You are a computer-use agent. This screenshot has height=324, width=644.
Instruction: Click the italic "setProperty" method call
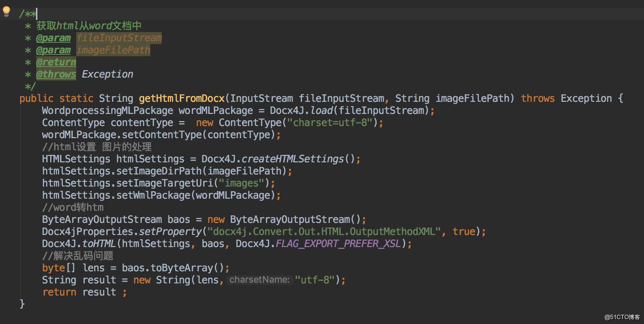(170, 231)
